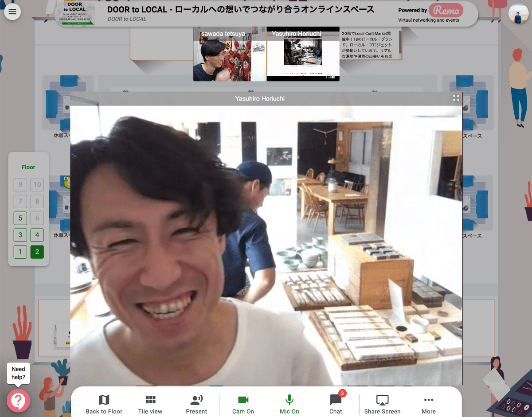Click sawada tetsuya video thumbnail
The image size is (532, 417).
[x=230, y=54]
